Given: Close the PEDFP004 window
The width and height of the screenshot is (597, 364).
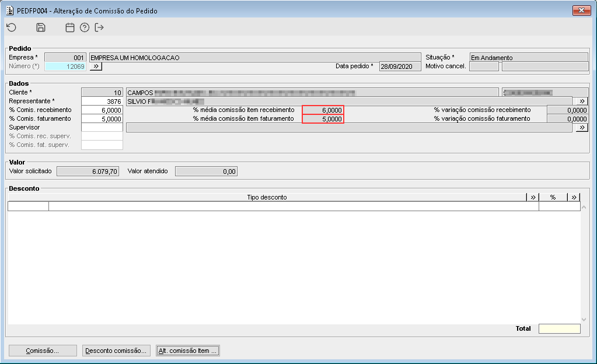Looking at the screenshot, I should click(x=581, y=10).
